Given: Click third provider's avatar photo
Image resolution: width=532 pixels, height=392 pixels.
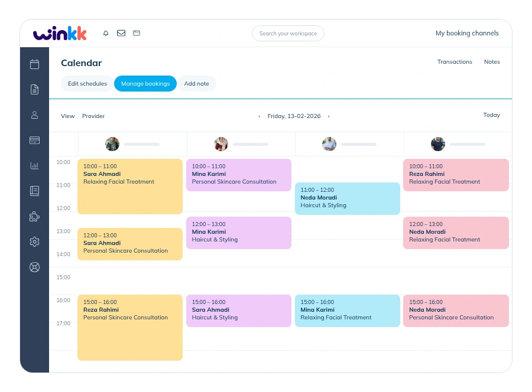Looking at the screenshot, I should [x=329, y=144].
